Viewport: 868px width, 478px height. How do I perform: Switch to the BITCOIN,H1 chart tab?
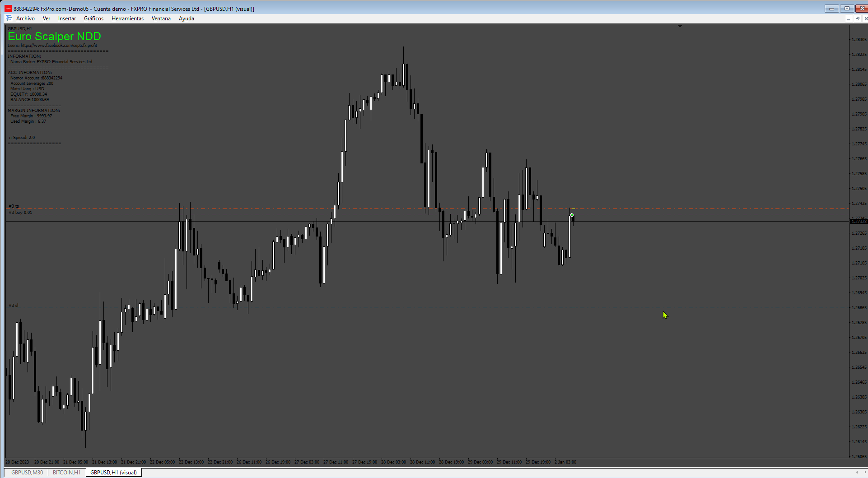pos(66,473)
